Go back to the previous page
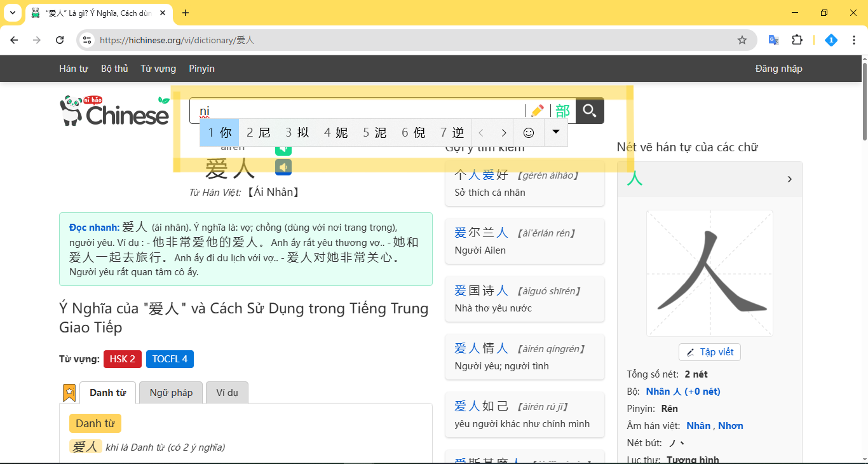This screenshot has height=464, width=868. point(14,40)
